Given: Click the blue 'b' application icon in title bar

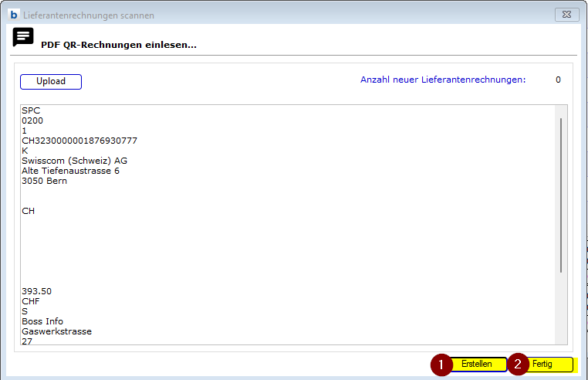Looking at the screenshot, I should [13, 15].
